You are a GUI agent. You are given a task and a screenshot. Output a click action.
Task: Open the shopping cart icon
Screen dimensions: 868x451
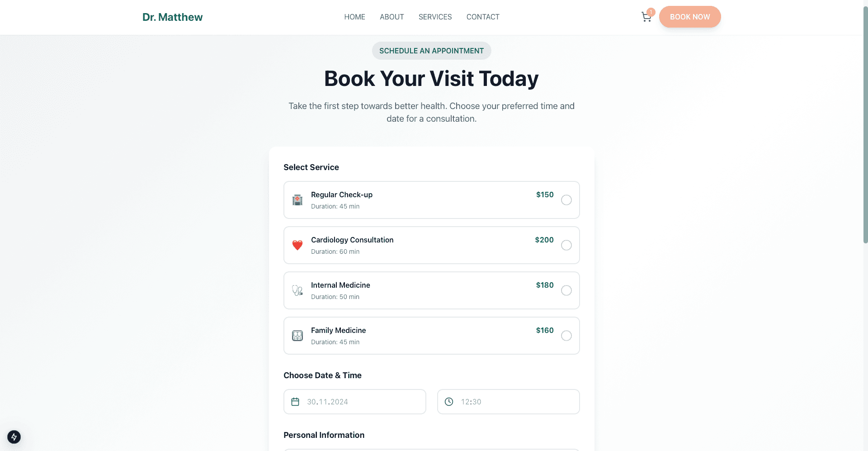pyautogui.click(x=646, y=17)
